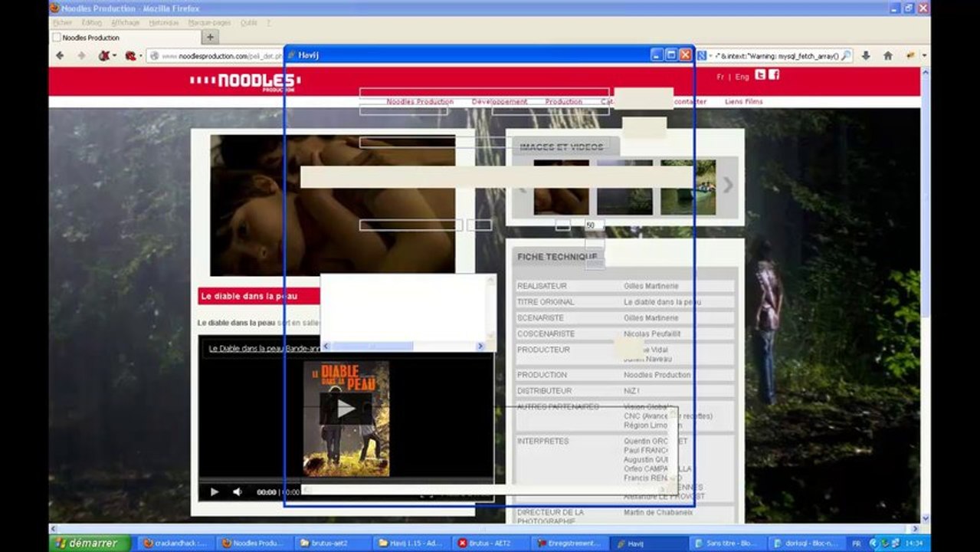Play the video with the center play button
The width and height of the screenshot is (980, 552).
click(x=346, y=409)
